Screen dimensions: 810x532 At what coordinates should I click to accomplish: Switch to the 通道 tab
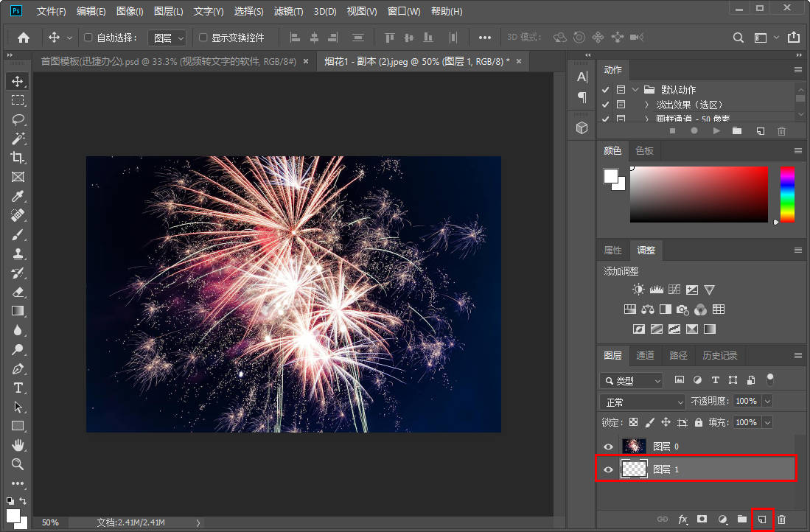(x=645, y=355)
